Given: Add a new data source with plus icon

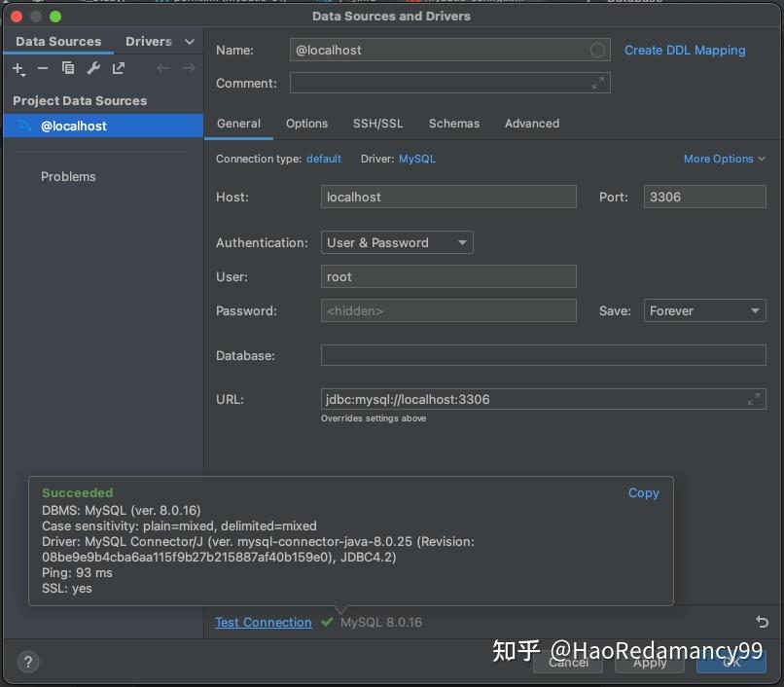Looking at the screenshot, I should pos(18,68).
